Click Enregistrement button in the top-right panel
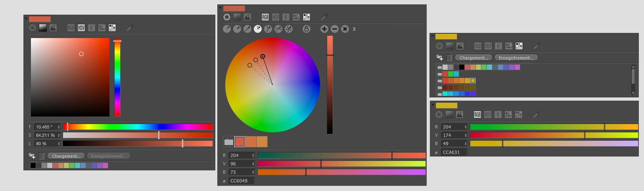 point(516,58)
